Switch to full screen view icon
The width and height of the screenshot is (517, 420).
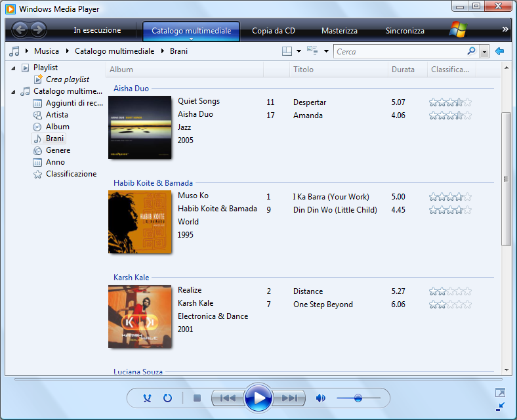[500, 392]
